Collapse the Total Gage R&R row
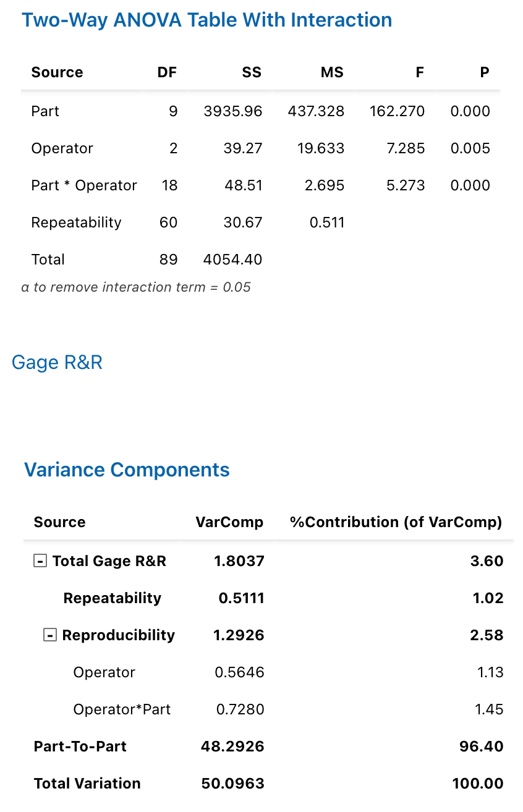The width and height of the screenshot is (523, 812). click(x=40, y=561)
